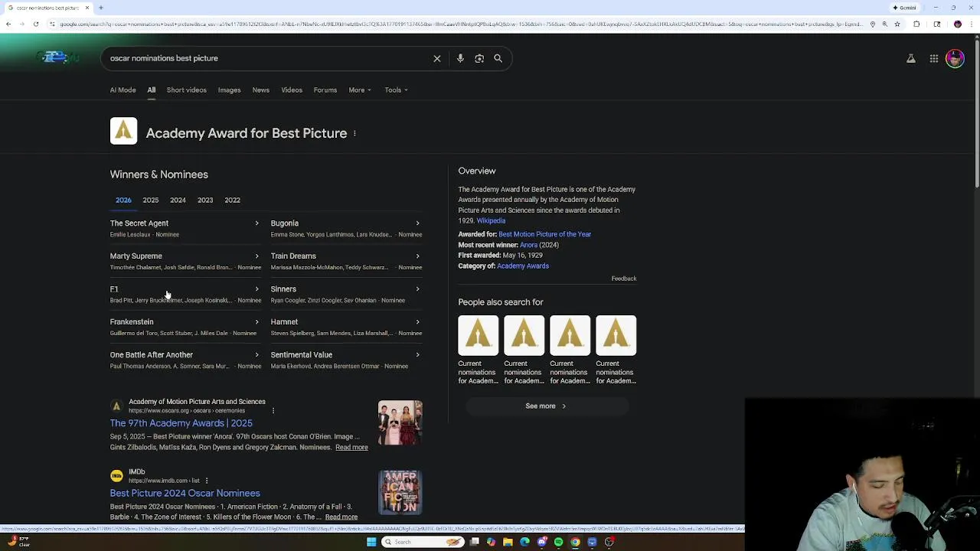Open a new browser tab with plus icon

click(101, 8)
